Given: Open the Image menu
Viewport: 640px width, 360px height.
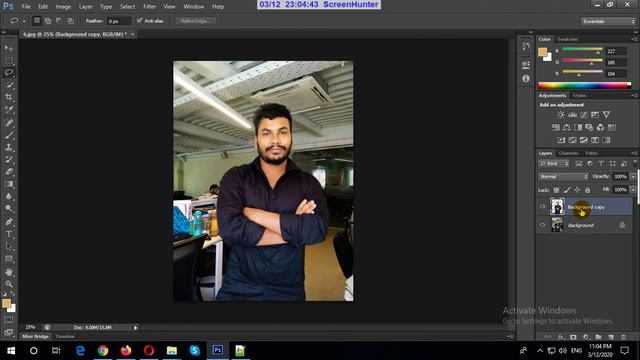Looking at the screenshot, I should click(63, 7).
